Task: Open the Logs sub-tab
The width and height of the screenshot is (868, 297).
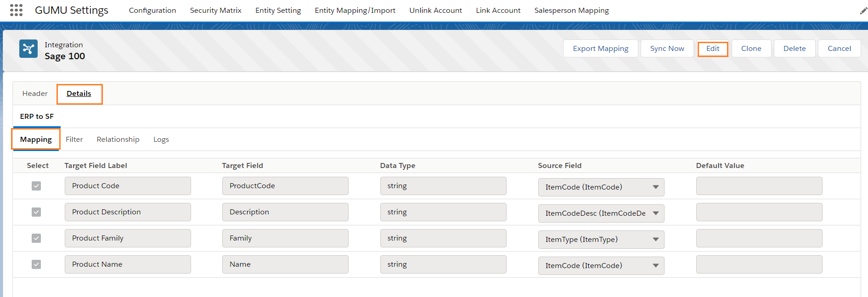Action: (x=161, y=140)
